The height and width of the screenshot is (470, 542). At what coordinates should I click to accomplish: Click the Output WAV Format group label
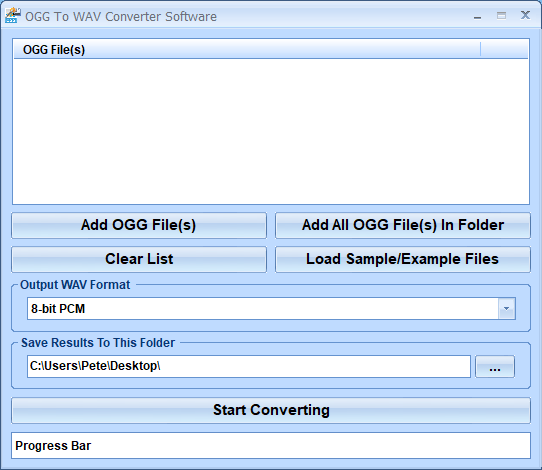pyautogui.click(x=75, y=285)
